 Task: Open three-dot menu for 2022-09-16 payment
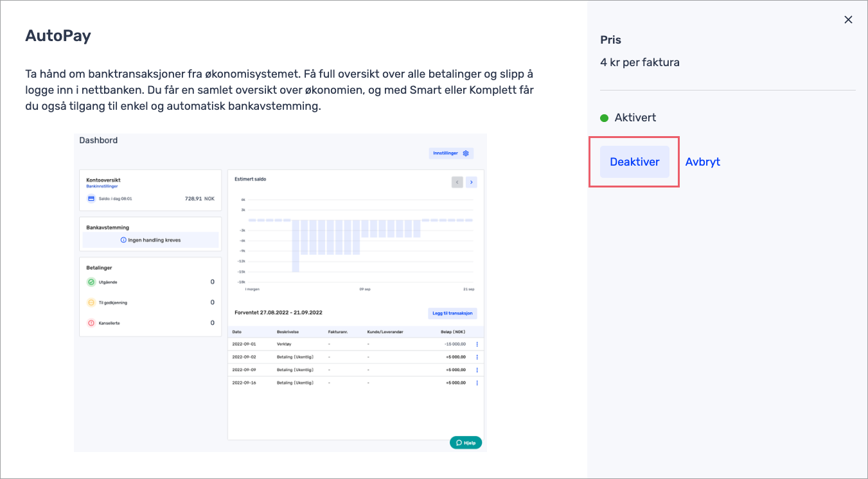click(x=477, y=383)
